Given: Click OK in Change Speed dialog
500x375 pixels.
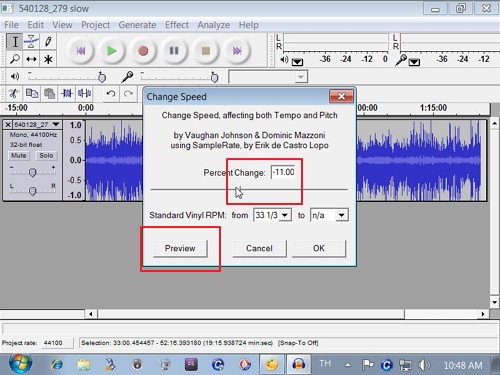Looking at the screenshot, I should [319, 248].
